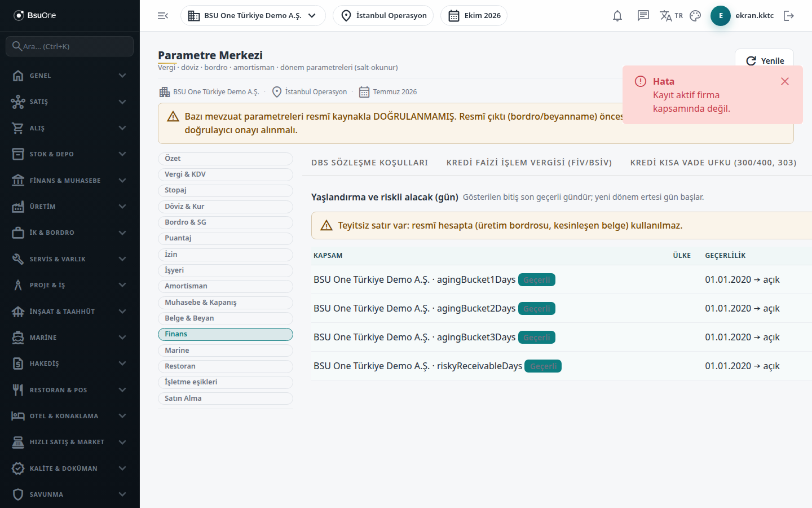Open the Muhasebe & Kapanış category
The width and height of the screenshot is (812, 508).
[x=226, y=303]
